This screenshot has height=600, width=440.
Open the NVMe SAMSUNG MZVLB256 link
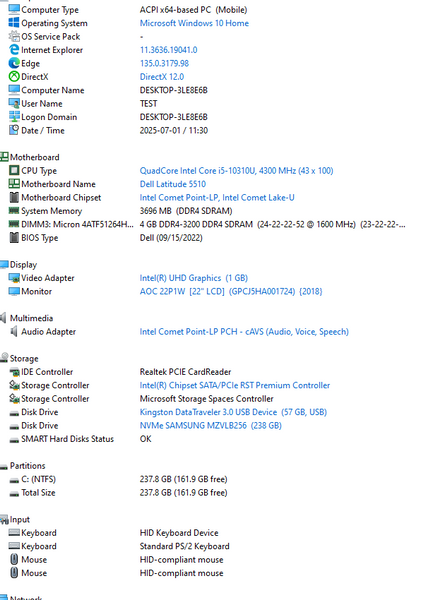(210, 425)
